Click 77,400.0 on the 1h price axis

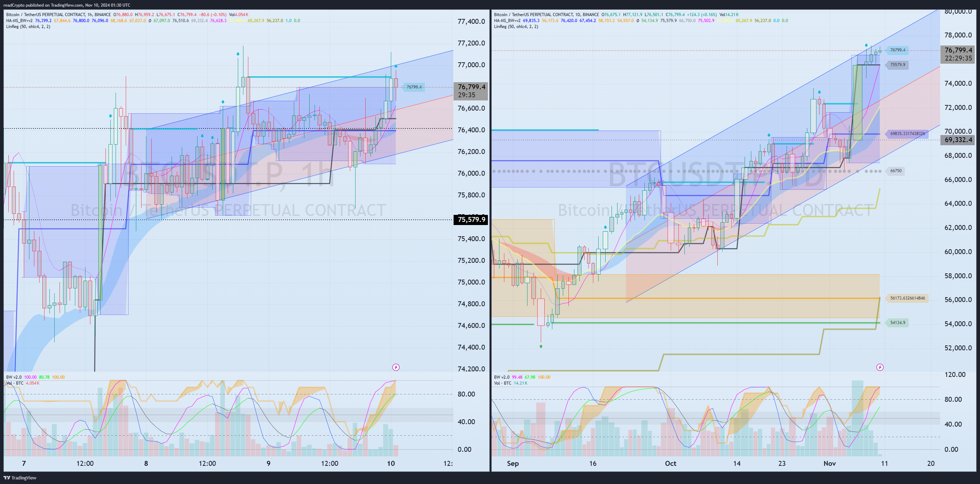pyautogui.click(x=471, y=22)
